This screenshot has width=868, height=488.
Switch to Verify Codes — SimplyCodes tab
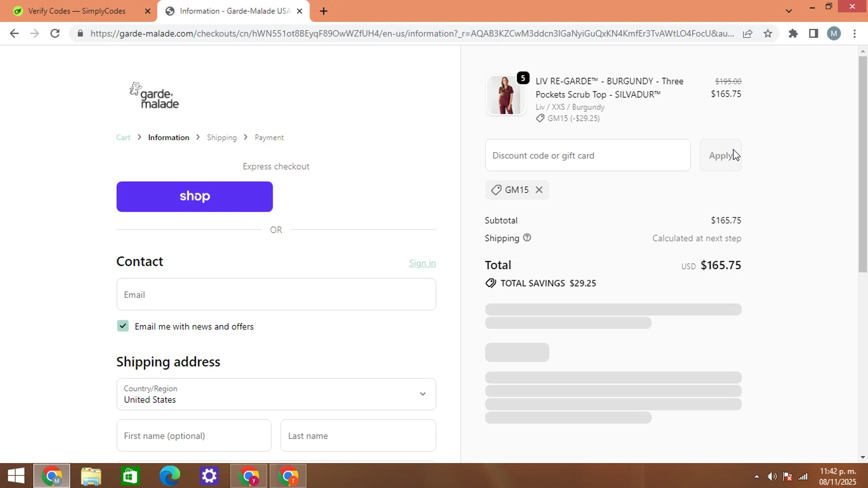77,11
